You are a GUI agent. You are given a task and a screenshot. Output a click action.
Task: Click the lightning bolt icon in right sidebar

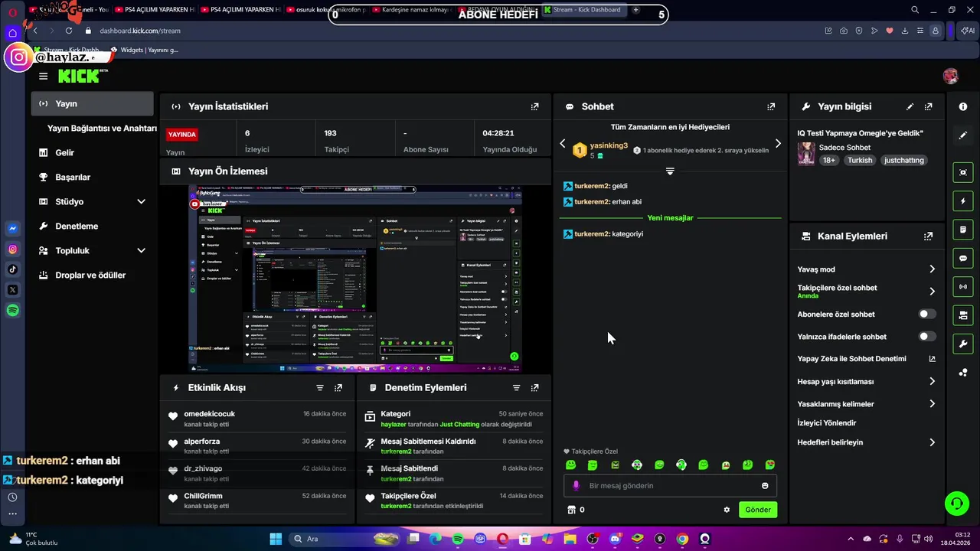tap(963, 201)
